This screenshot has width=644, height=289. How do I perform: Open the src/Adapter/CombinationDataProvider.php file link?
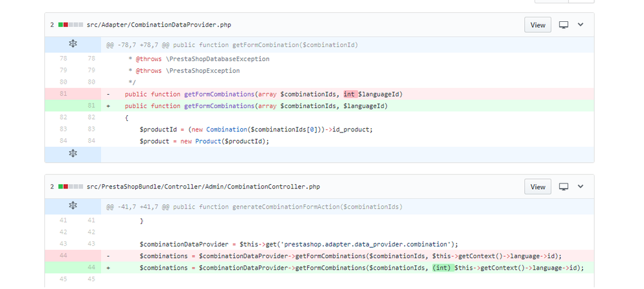click(x=158, y=24)
